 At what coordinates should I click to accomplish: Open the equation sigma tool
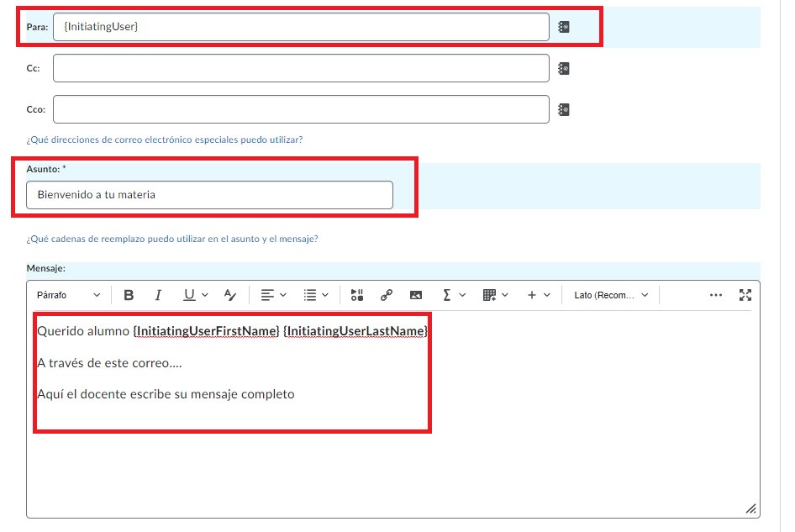(453, 295)
